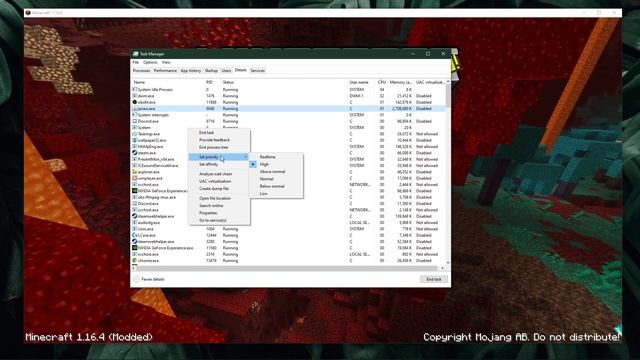Open the File menu
The image size is (640, 360).
coord(136,62)
